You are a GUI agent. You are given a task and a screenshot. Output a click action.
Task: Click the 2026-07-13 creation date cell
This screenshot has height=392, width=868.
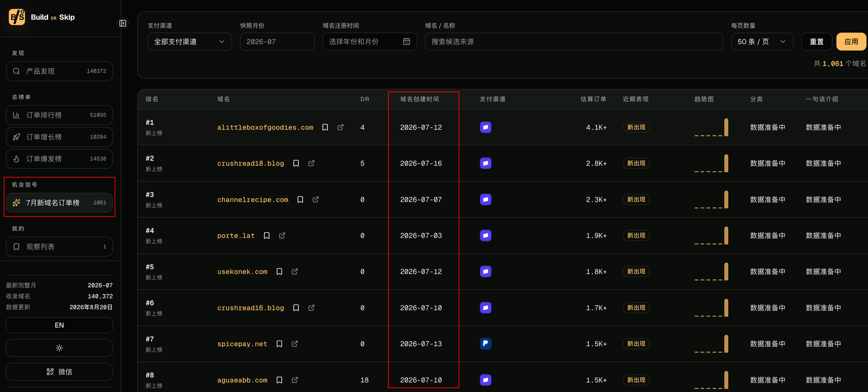(421, 344)
